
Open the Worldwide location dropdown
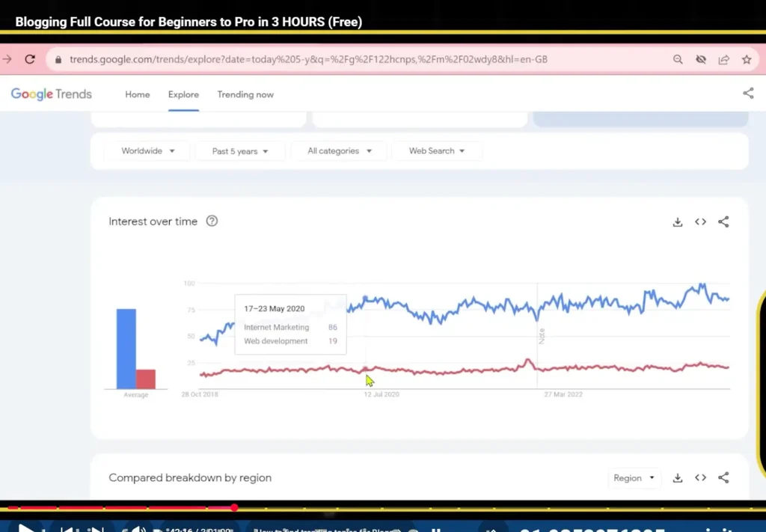pos(148,151)
